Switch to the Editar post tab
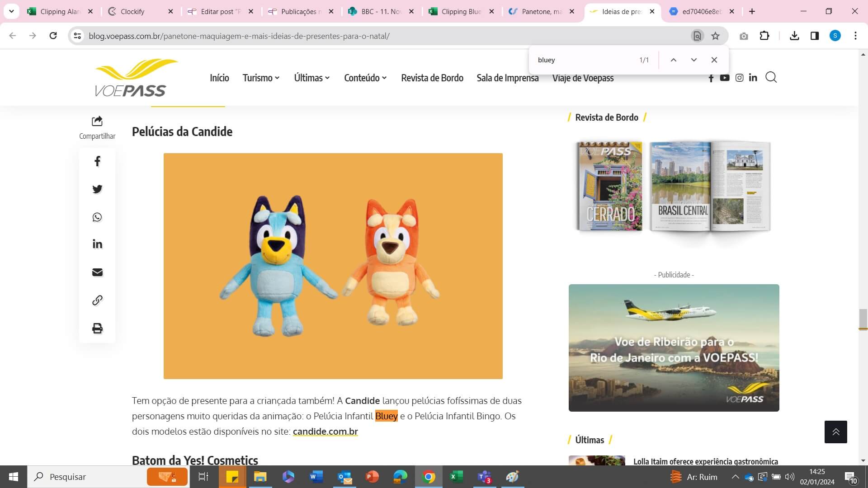The width and height of the screenshot is (868, 488). click(221, 12)
